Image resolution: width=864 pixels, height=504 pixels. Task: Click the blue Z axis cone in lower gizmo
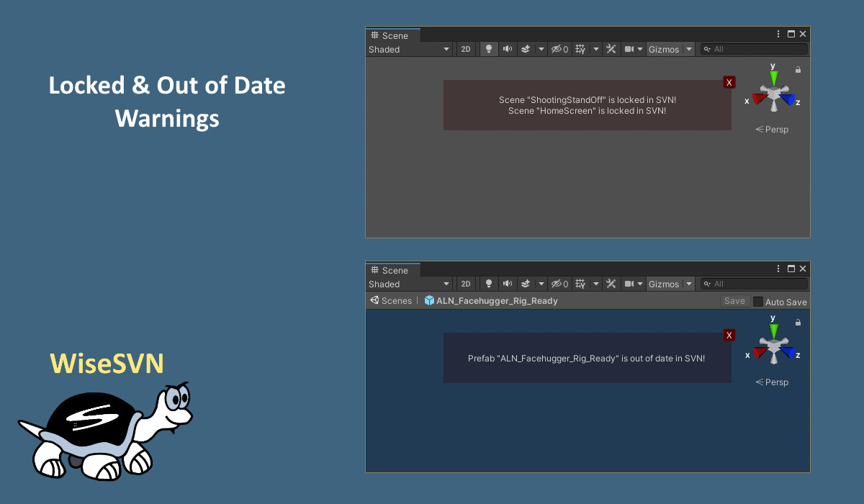pos(788,351)
